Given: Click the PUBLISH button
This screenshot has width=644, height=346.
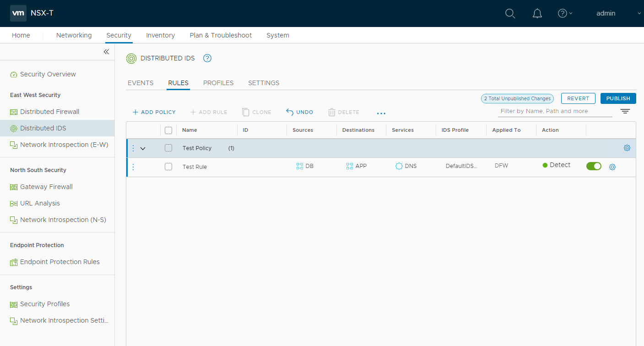Looking at the screenshot, I should coord(618,98).
